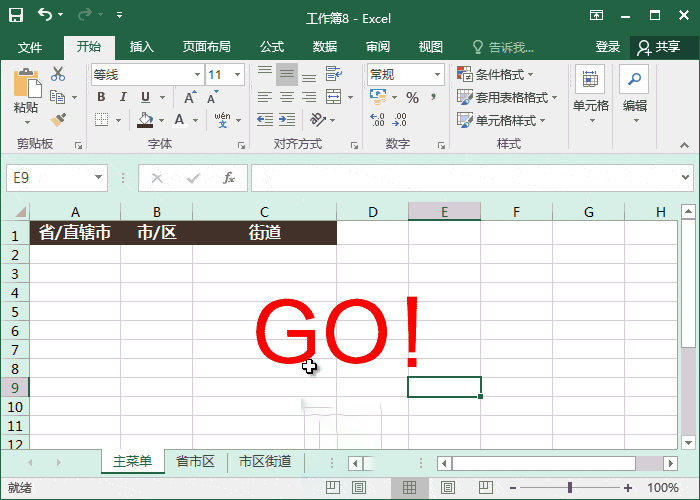Click the text orientation icon
This screenshot has height=500, width=700.
point(318,120)
